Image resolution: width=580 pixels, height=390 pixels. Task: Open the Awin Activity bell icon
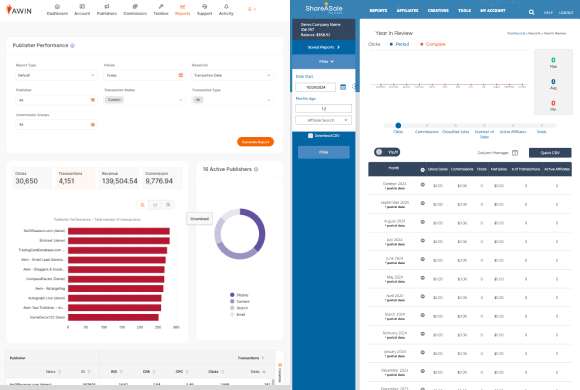pyautogui.click(x=226, y=6)
